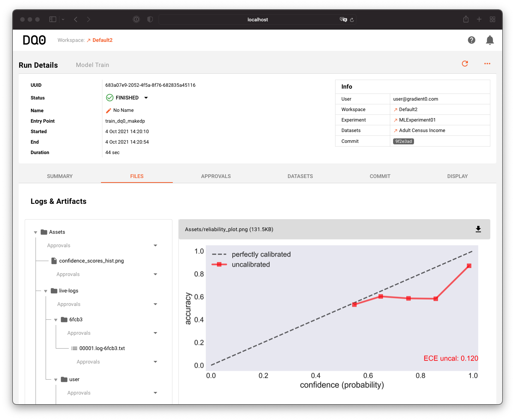Screen dimensions: 515x420
Task: Click the DQ0 logo
Action: (34, 40)
